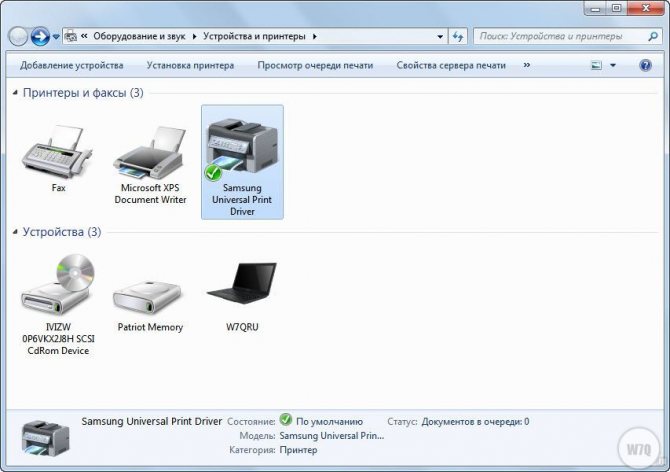Select the W7QRU laptop icon
Image resolution: width=670 pixels, height=472 pixels.
click(242, 283)
